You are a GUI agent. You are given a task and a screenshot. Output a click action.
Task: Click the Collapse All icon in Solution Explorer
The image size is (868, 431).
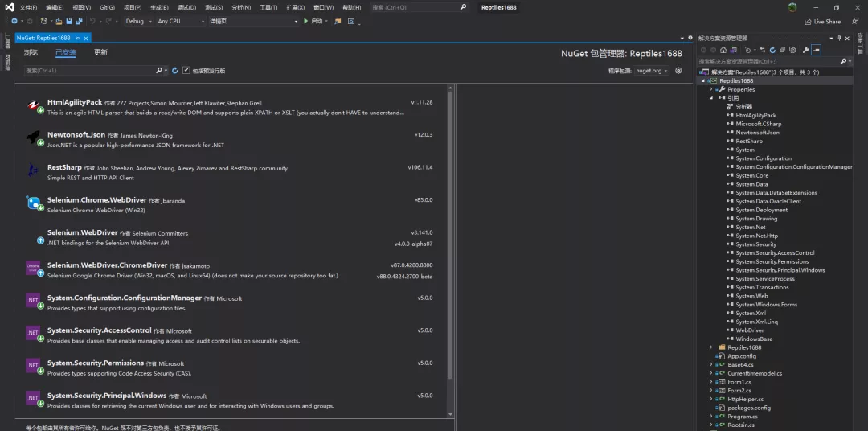tap(782, 50)
